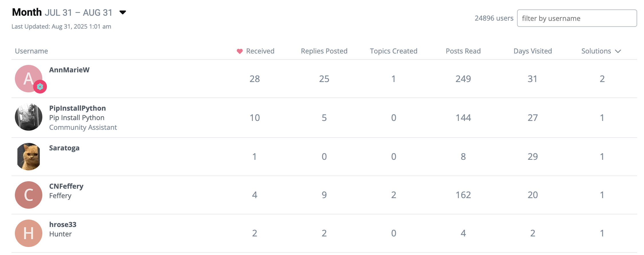Image resolution: width=644 pixels, height=255 pixels.
Task: Click hrose33's letter H avatar
Action: (29, 233)
